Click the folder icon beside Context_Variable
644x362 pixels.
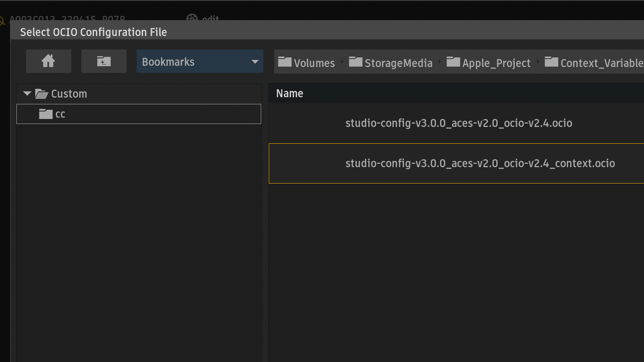tap(551, 62)
